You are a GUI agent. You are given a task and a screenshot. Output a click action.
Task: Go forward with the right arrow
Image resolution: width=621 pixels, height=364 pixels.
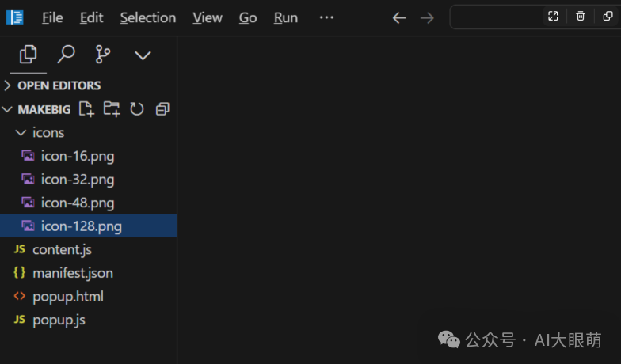[427, 17]
